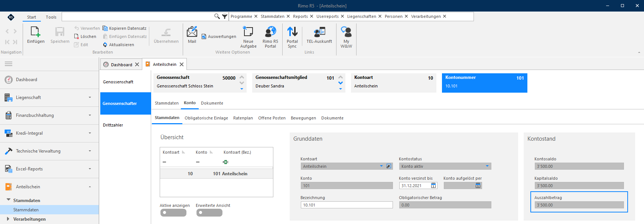Open the Ratenplan subtab
The image size is (644, 224).
point(243,118)
